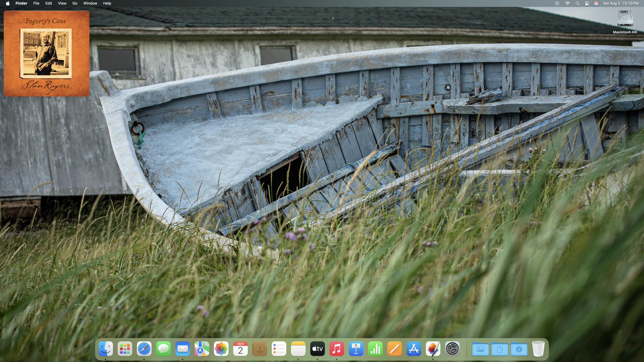Open Control Center toggles icon
This screenshot has width=644, height=362.
click(587, 4)
